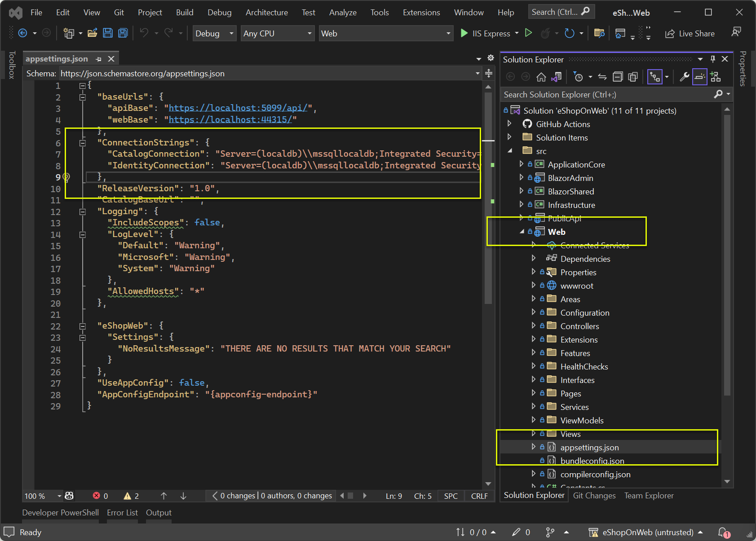Click the window options gear icon above the editor
This screenshot has height=541, width=756.
(x=491, y=58)
